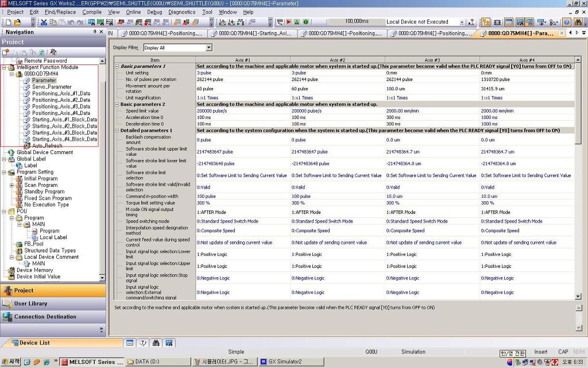Switch to the Starting_Axi... tab

pos(252,33)
